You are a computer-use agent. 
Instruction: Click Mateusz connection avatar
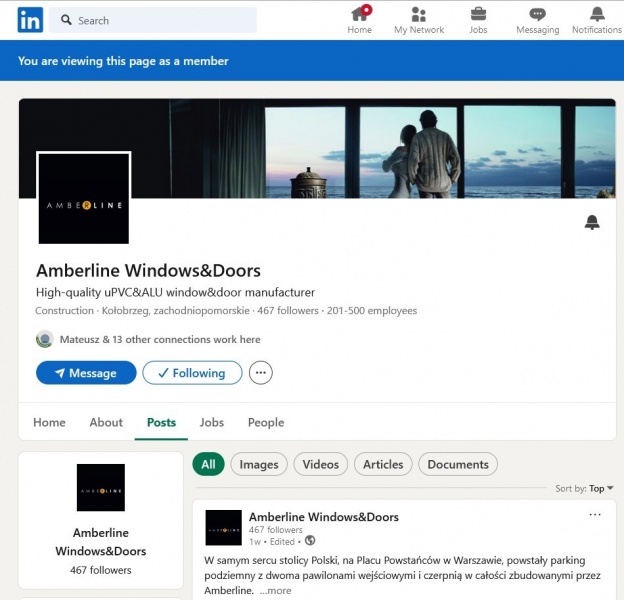(45, 339)
